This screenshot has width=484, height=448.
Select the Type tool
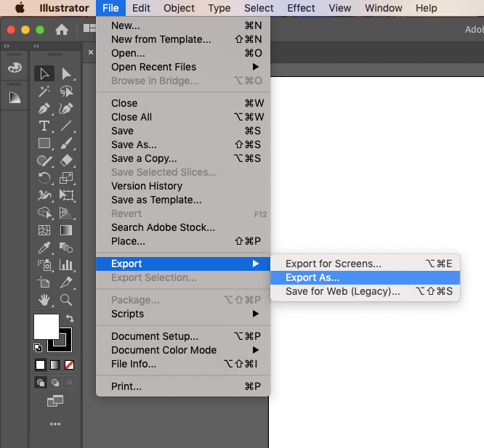(44, 126)
